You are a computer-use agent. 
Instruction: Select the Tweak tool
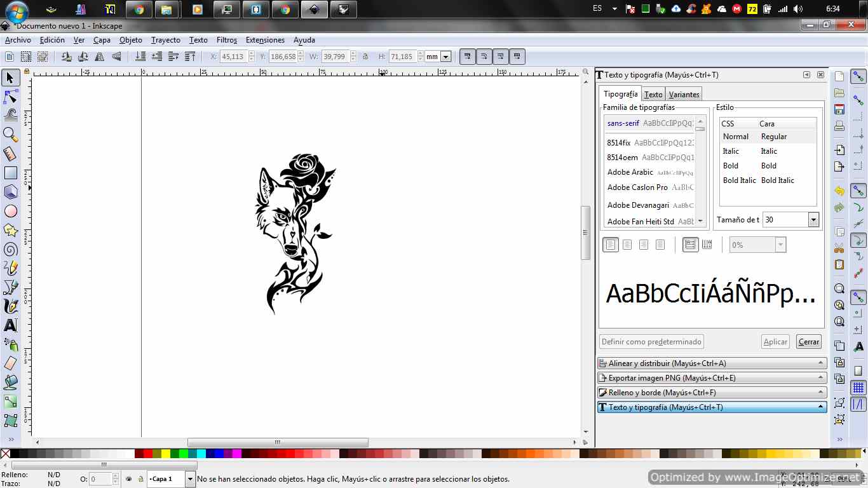tap(10, 116)
